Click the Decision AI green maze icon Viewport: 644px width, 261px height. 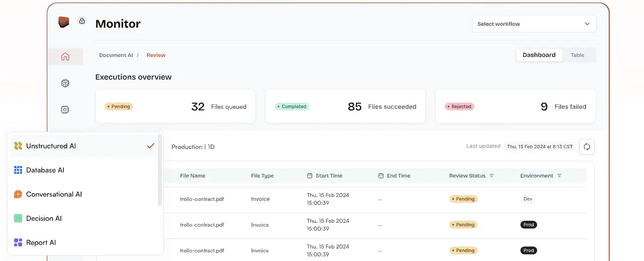click(x=18, y=218)
